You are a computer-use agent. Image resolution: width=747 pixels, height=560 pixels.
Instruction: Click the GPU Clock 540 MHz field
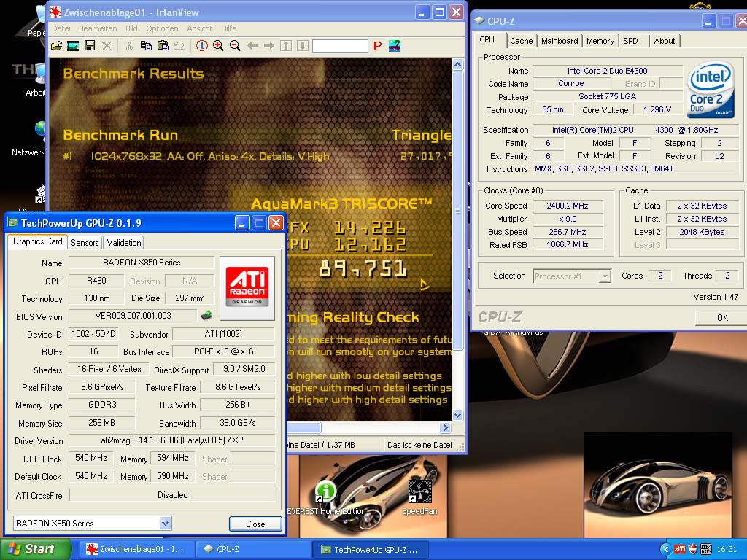[x=91, y=458]
